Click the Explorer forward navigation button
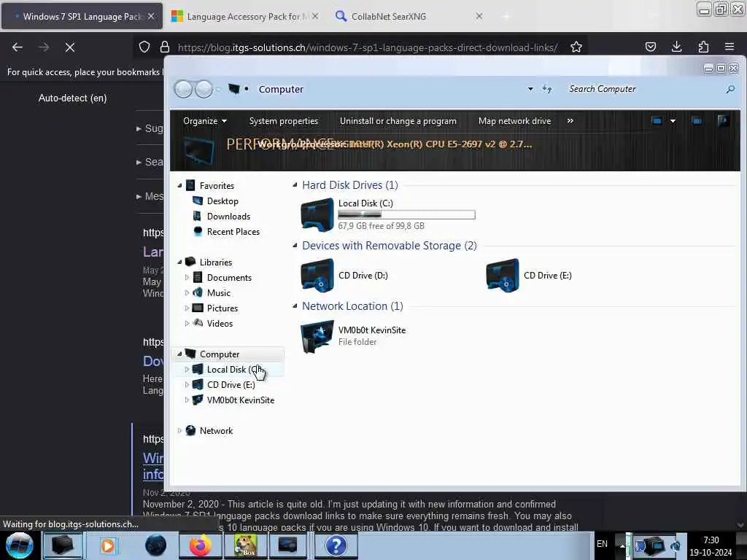Viewport: 747px width, 560px height. pyautogui.click(x=204, y=89)
